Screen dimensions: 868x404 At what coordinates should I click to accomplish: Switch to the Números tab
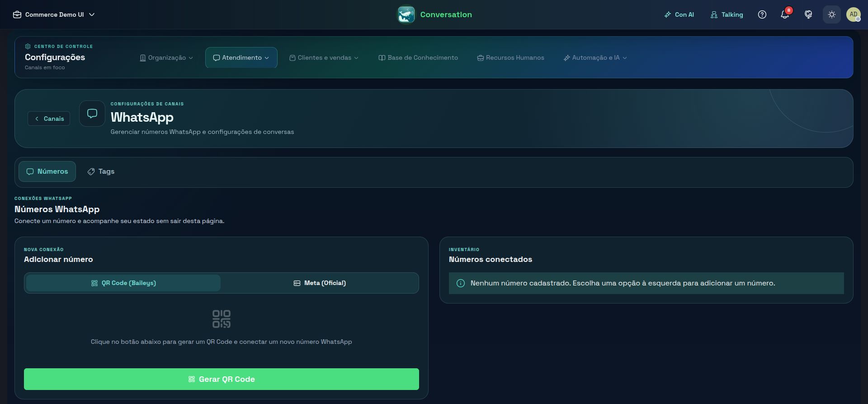pos(47,171)
